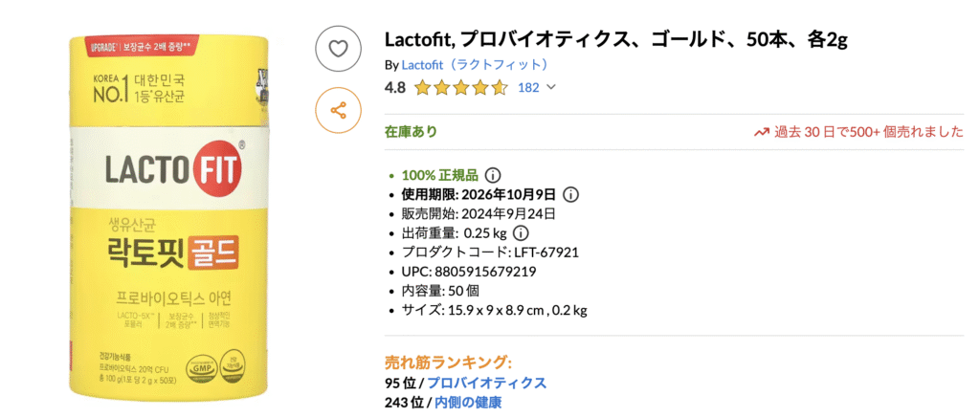This screenshot has height=417, width=980.
Task: Click the 4.8 rating score
Action: pos(394,88)
